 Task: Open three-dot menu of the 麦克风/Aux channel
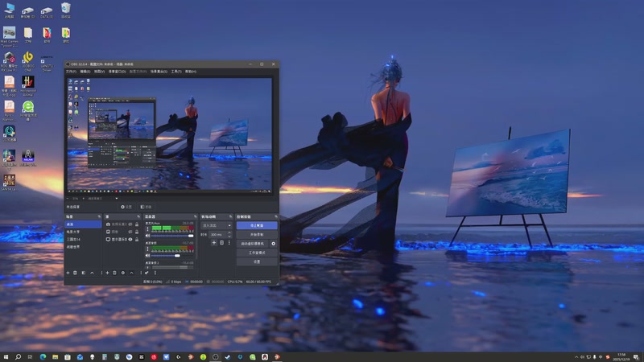coord(148,228)
